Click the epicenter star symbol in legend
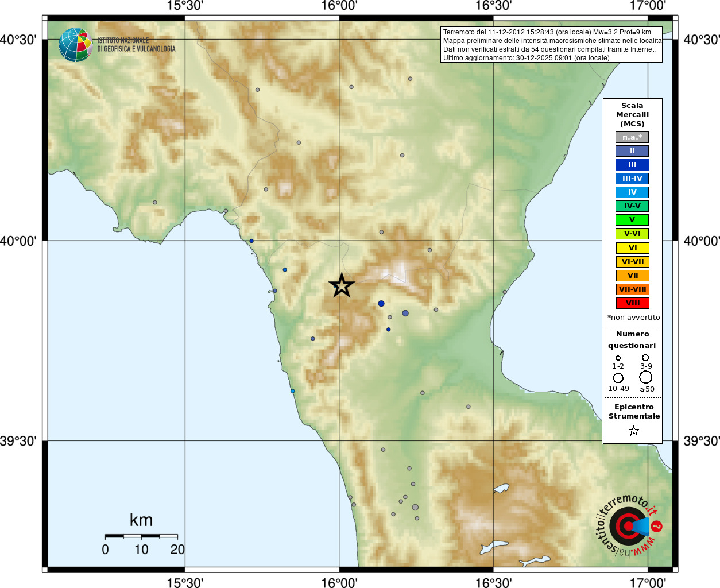The height and width of the screenshot is (588, 720). pos(633,431)
